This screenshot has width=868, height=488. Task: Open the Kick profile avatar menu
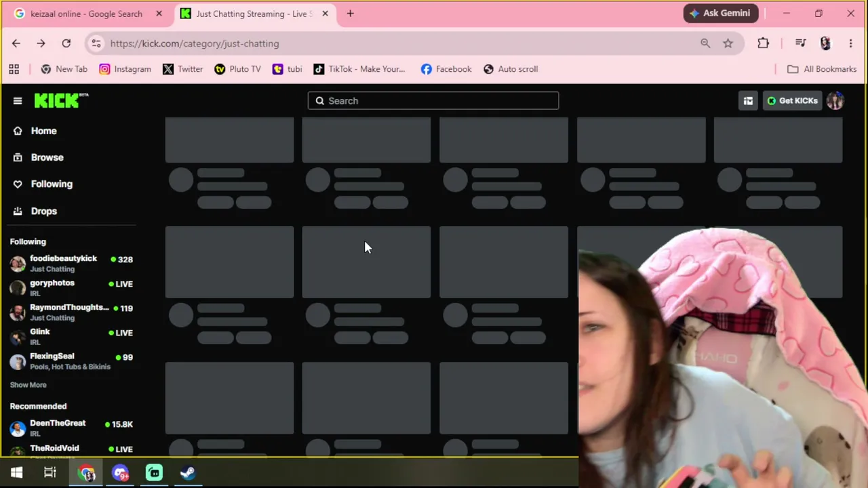coord(835,101)
